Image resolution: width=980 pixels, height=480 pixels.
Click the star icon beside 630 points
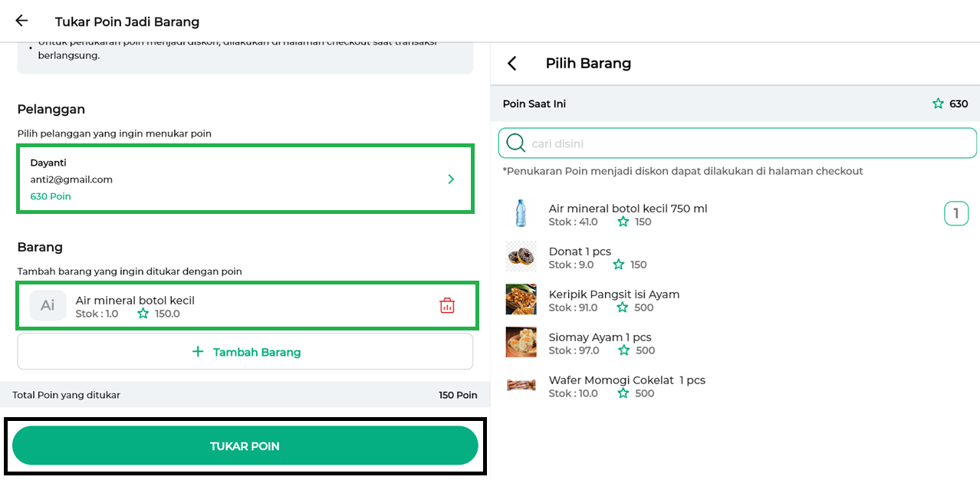click(938, 104)
